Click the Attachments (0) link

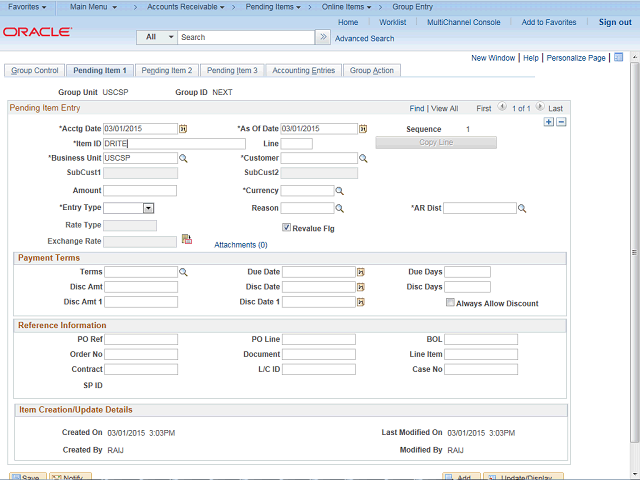[x=240, y=244]
